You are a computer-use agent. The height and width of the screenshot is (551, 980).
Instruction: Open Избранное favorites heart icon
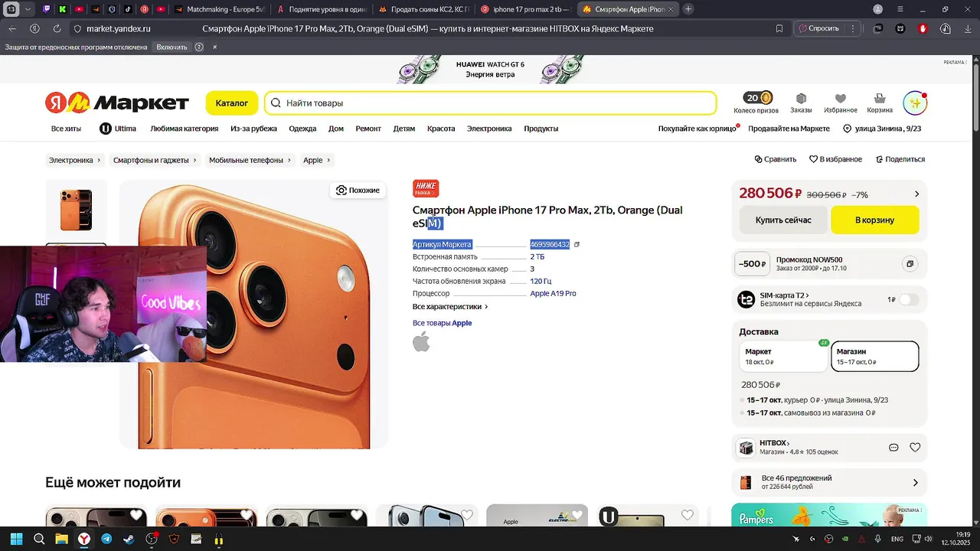click(x=841, y=103)
